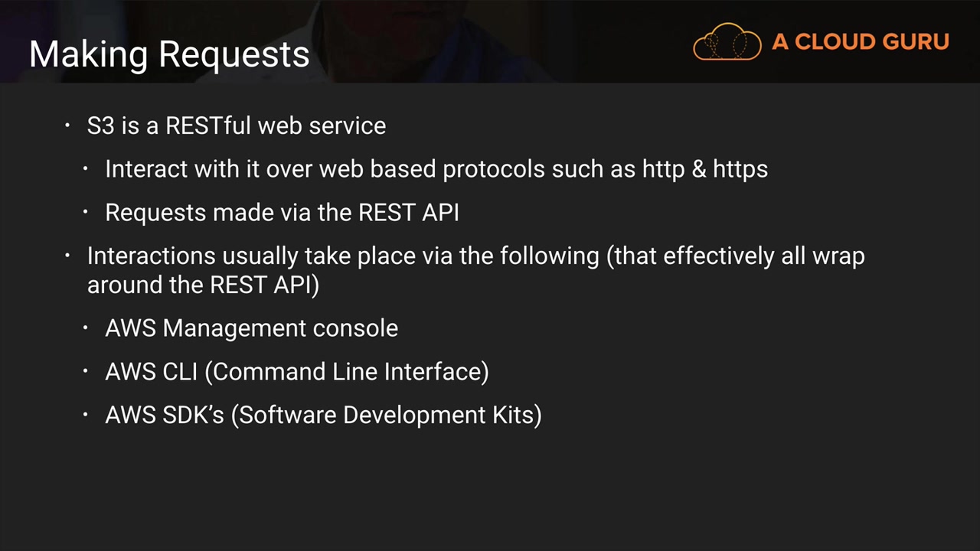The width and height of the screenshot is (980, 551).
Task: Click the word "https" ending the protocols line
Action: pos(740,169)
